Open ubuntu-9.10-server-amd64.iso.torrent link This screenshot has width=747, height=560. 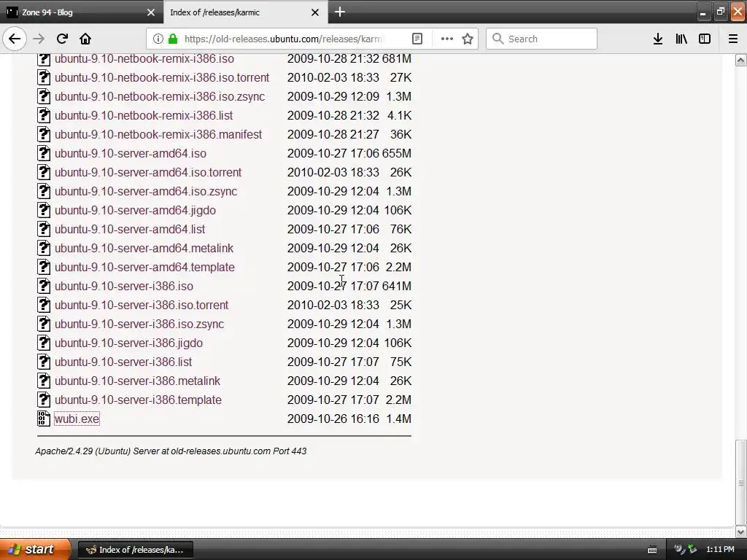(x=148, y=172)
